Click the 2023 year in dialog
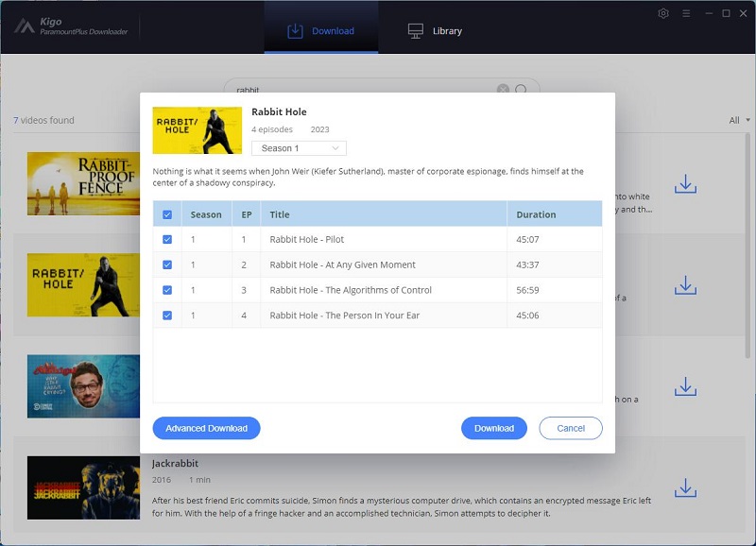756x546 pixels. point(319,129)
